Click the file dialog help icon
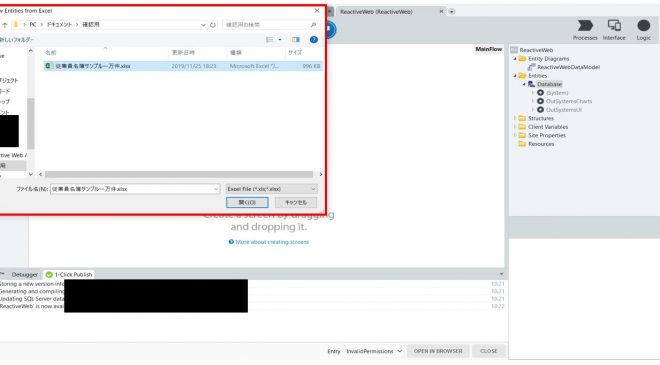The height and width of the screenshot is (365, 660). (x=314, y=40)
